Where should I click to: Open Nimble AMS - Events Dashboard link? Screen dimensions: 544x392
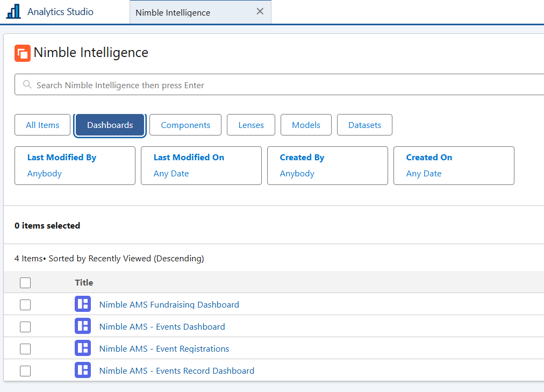click(162, 326)
